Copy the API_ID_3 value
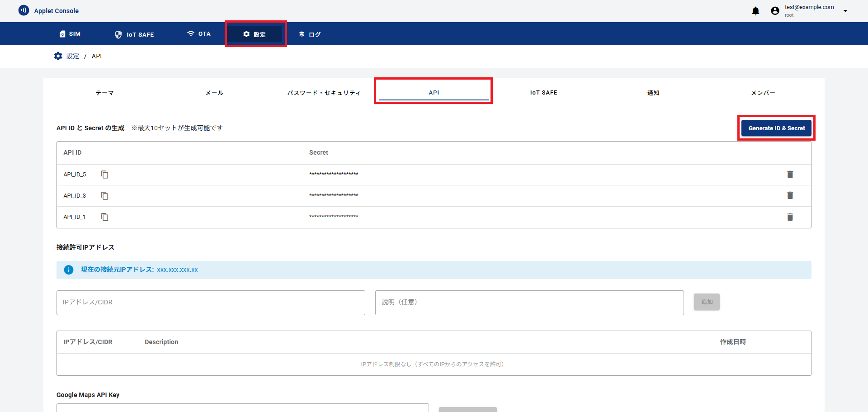 [104, 196]
